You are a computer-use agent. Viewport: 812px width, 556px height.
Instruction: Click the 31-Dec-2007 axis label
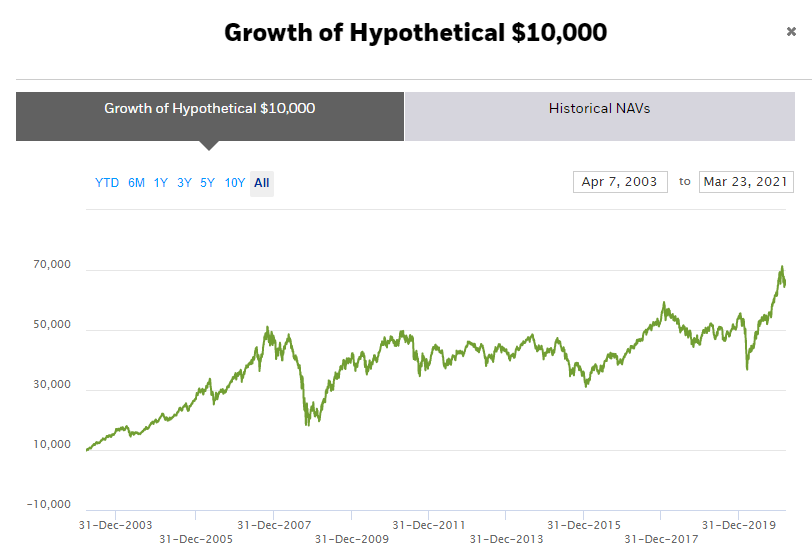click(274, 525)
